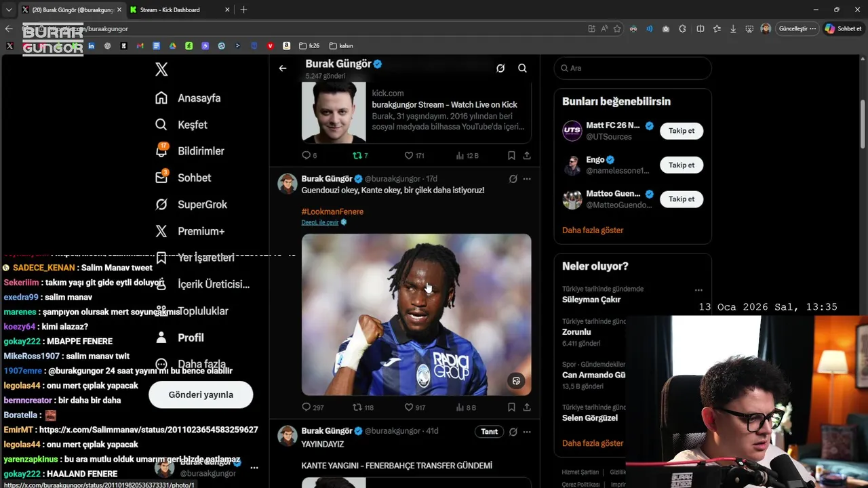Reply to the kick.com stream post
Screen dimensions: 868x488
pos(309,155)
